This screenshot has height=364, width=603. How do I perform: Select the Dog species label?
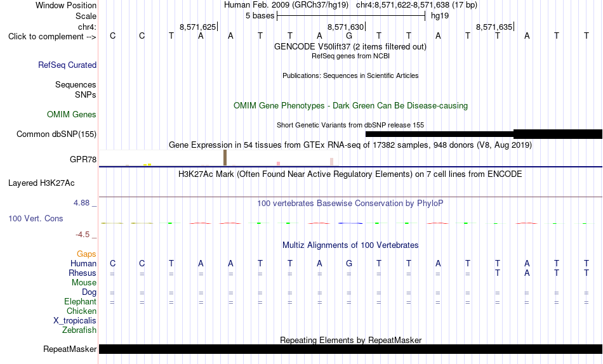(89, 292)
